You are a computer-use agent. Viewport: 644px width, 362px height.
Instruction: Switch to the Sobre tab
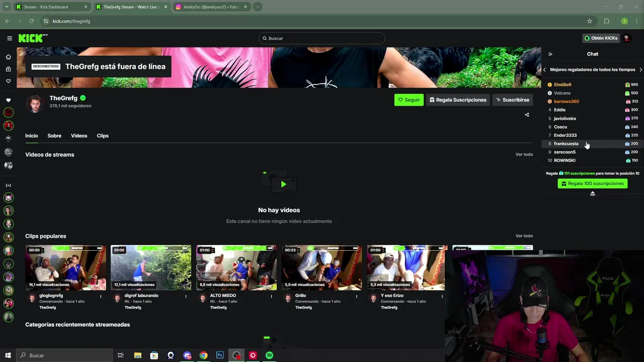[54, 136]
